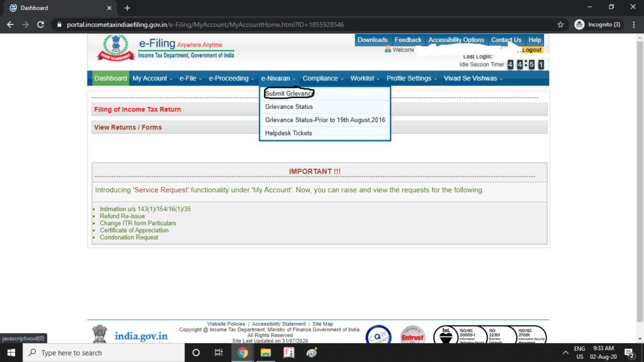Click the browser forward arrow

[x=25, y=25]
